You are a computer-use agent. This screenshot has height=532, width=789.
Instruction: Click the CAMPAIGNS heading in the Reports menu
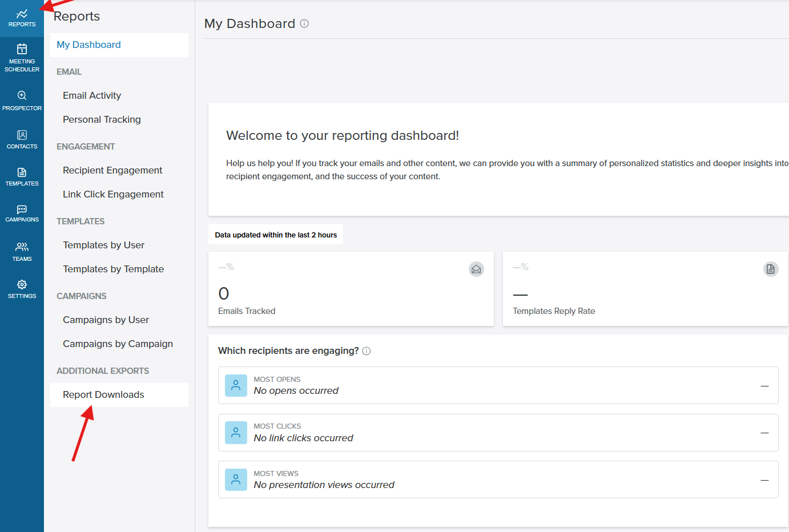[82, 296]
